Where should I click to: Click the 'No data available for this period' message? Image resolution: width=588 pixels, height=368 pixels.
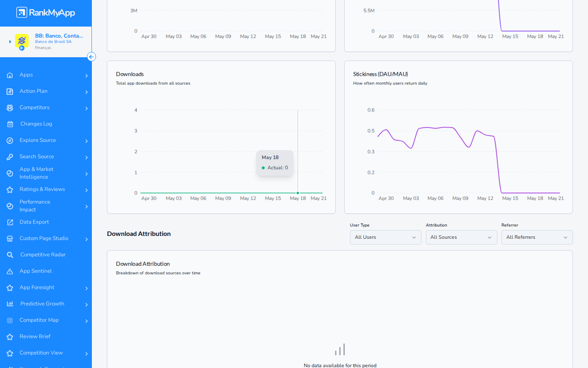[340, 366]
